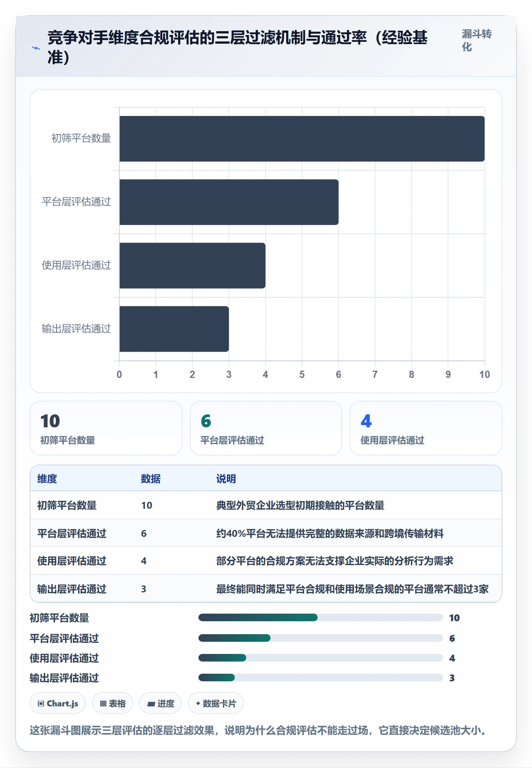Open the stat card showing 10

[x=106, y=428]
